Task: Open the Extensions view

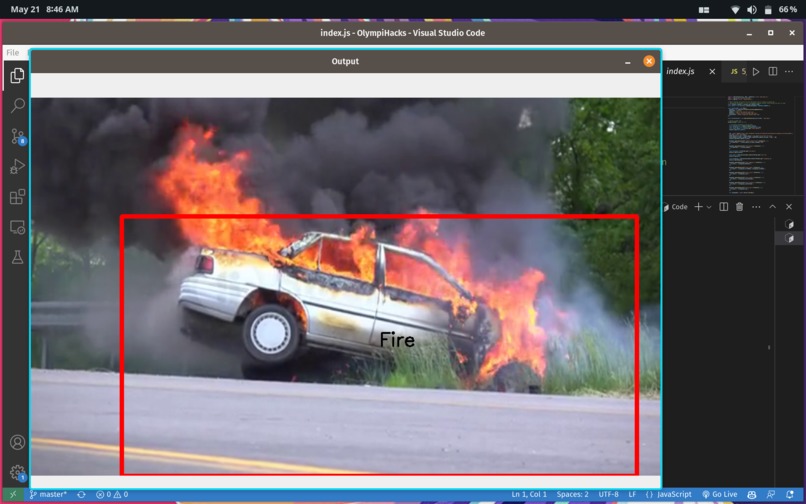Action: [17, 196]
